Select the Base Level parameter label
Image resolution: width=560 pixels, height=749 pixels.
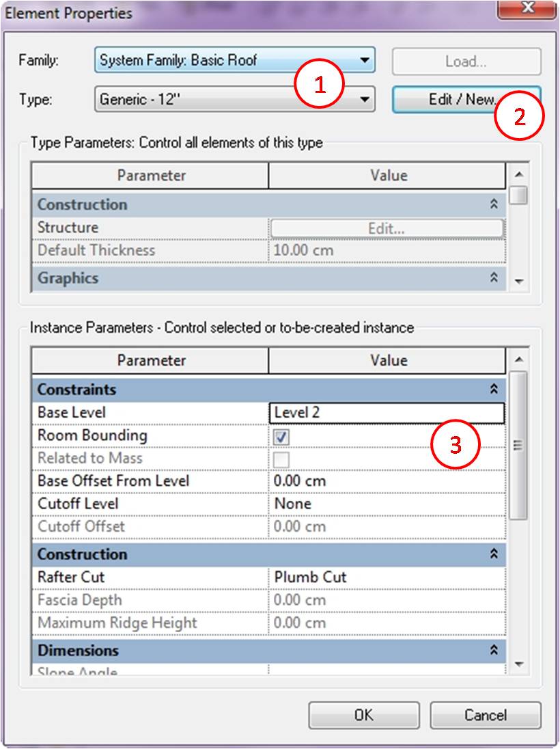pyautogui.click(x=72, y=413)
